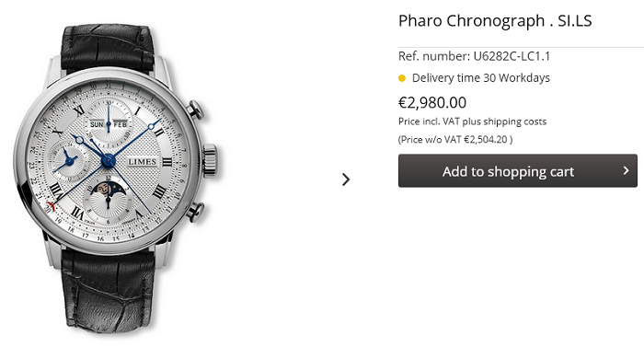Click the watch crown on the case side
Screen dimensions: 644x347
[x=210, y=160]
